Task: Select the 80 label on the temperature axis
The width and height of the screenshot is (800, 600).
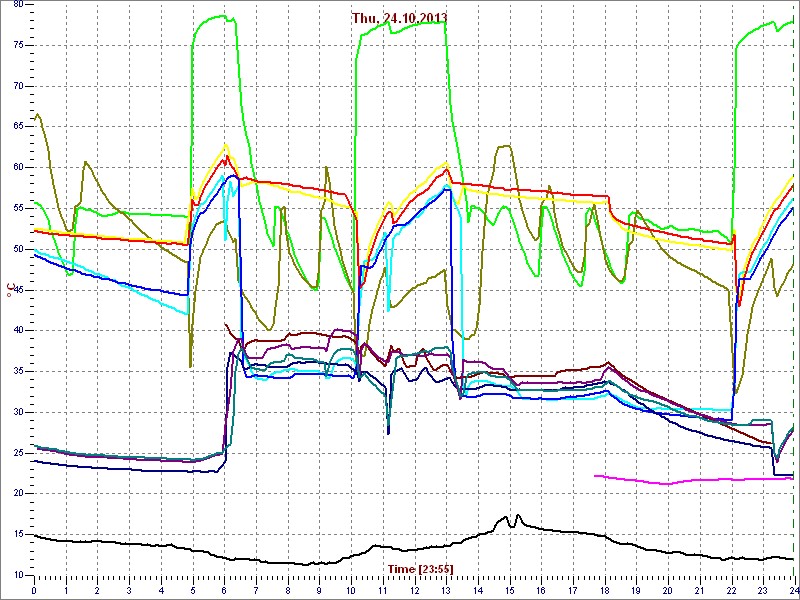Action: (18, 5)
